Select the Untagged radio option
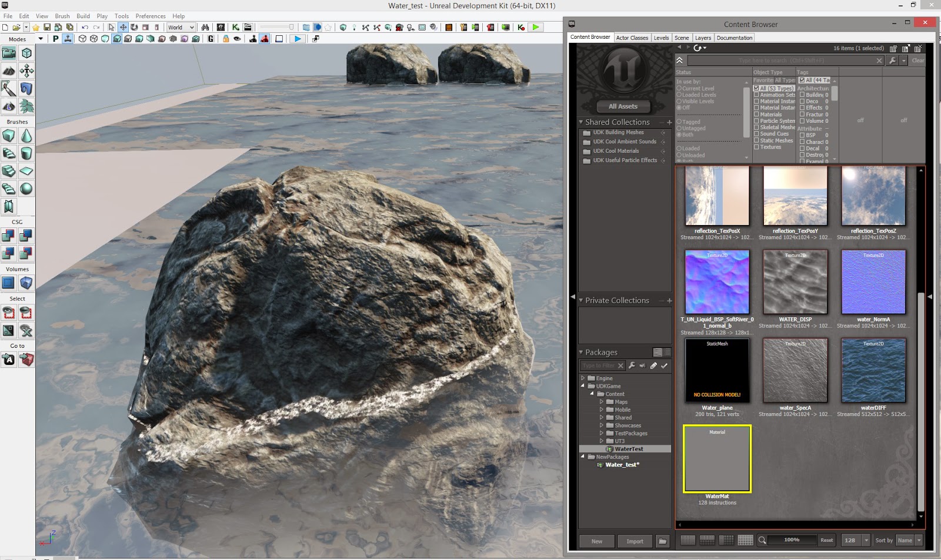 pos(679,128)
